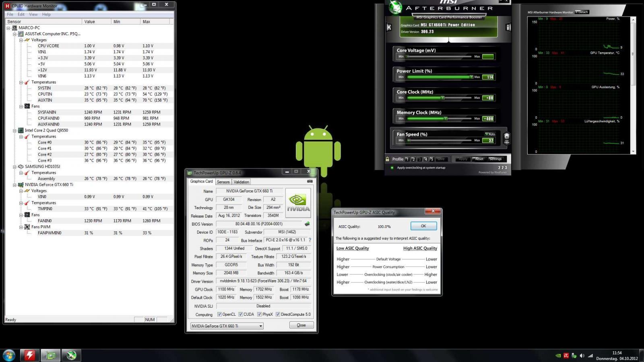This screenshot has height=362, width=644.
Task: Collapse ASUSTeK Fans group
Action: pos(21,107)
